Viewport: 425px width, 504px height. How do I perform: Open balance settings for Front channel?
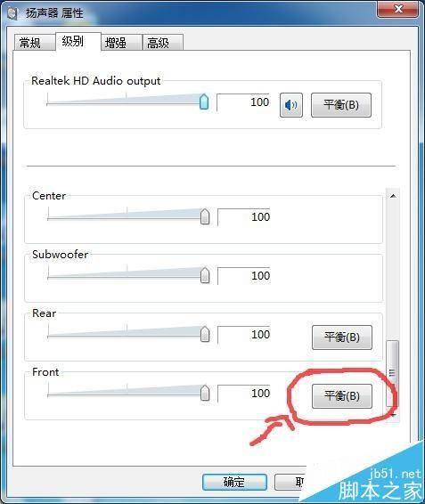[x=341, y=396]
